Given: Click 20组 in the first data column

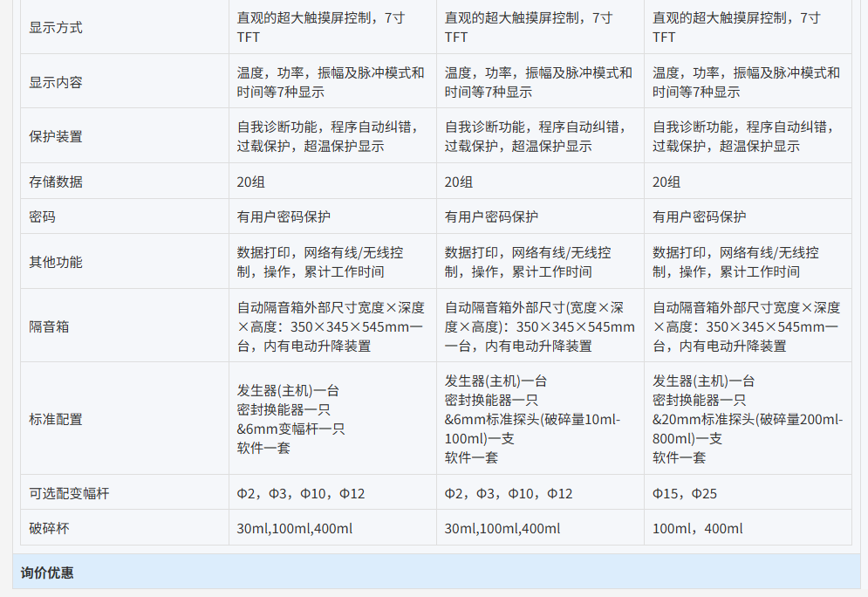Looking at the screenshot, I should click(251, 182).
